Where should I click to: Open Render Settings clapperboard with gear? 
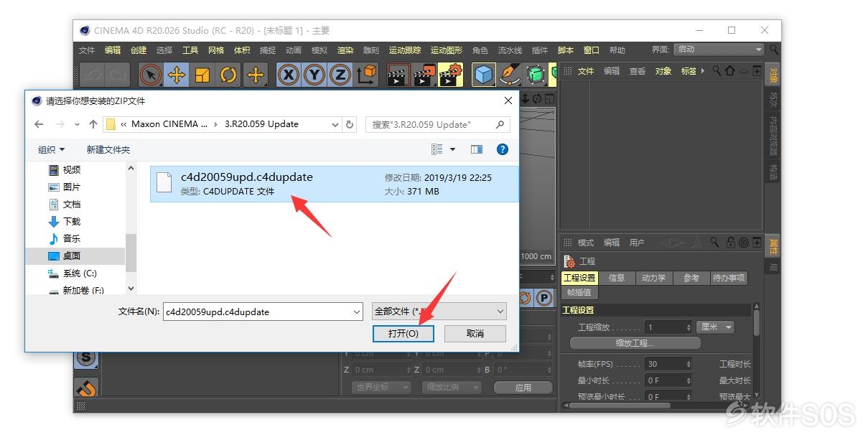click(451, 75)
